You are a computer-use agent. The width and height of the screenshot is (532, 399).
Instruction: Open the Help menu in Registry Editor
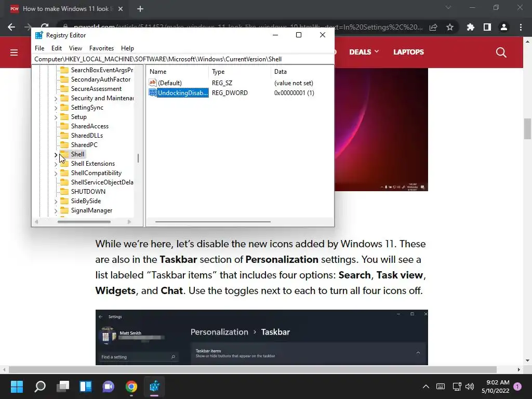127,48
